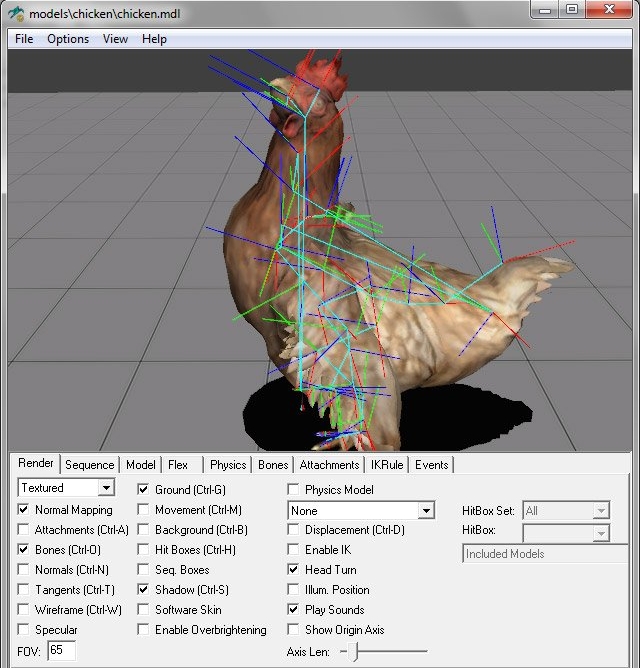The image size is (640, 668).
Task: Open the Textured render mode dropdown
Action: tap(66, 487)
